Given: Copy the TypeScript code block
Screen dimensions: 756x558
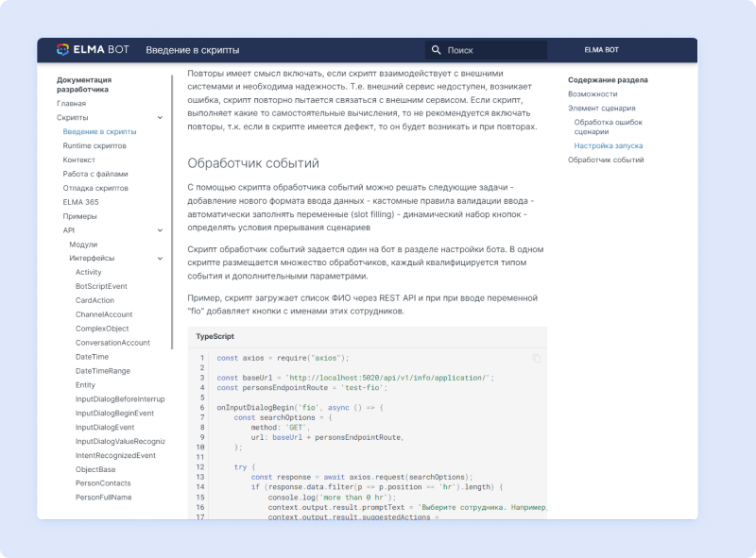Looking at the screenshot, I should (536, 358).
